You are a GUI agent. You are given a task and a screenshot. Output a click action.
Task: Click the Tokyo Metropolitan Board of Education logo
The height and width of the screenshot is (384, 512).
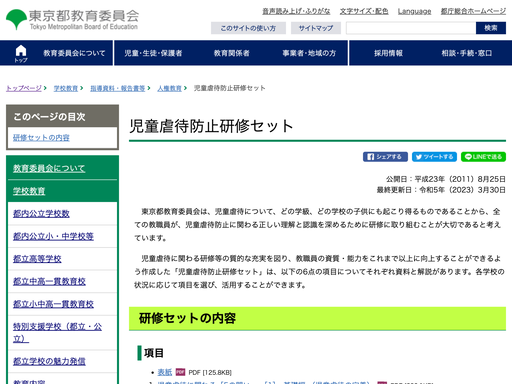click(72, 19)
